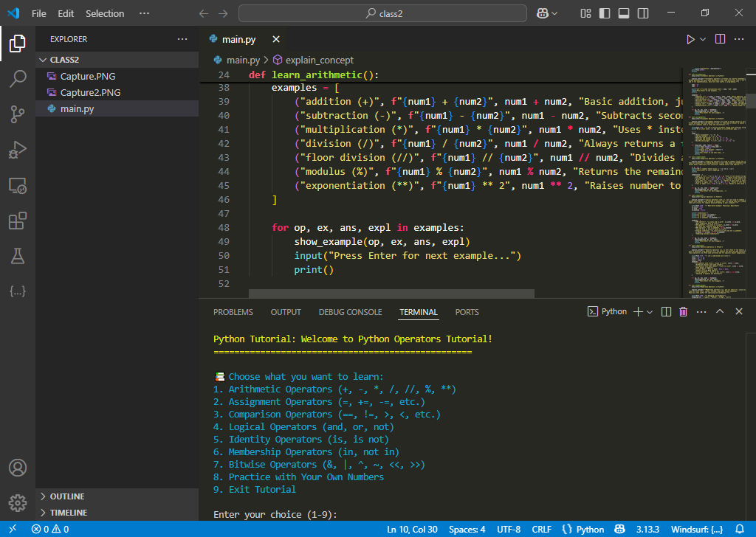
Task: Select Python interpreter version 3.13.3
Action: [647, 529]
